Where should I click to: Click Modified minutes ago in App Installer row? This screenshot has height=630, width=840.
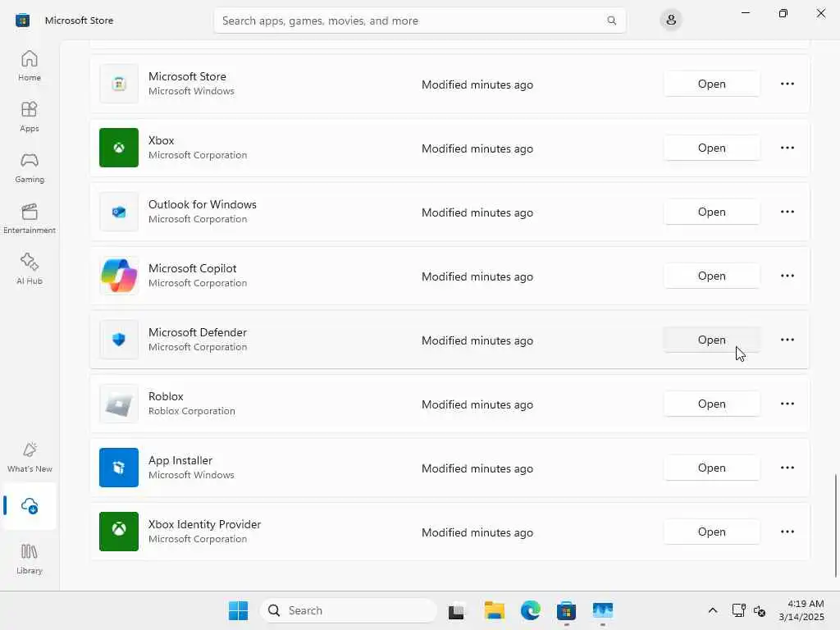[x=477, y=468]
